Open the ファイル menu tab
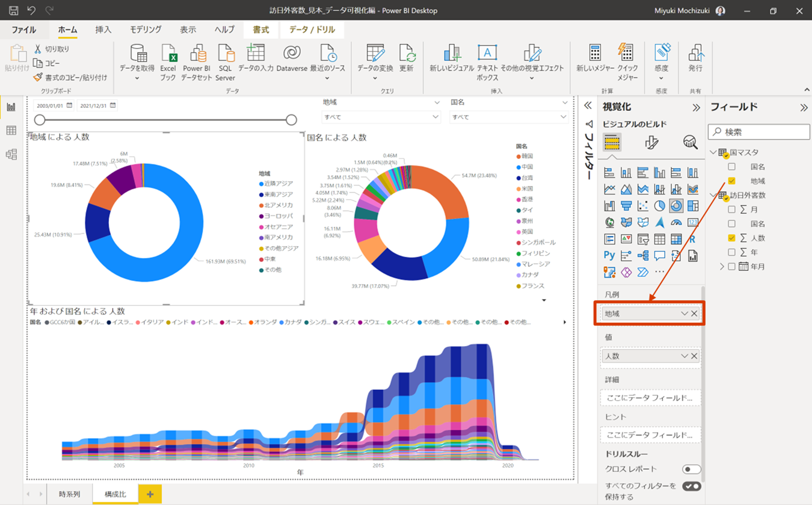 click(24, 29)
